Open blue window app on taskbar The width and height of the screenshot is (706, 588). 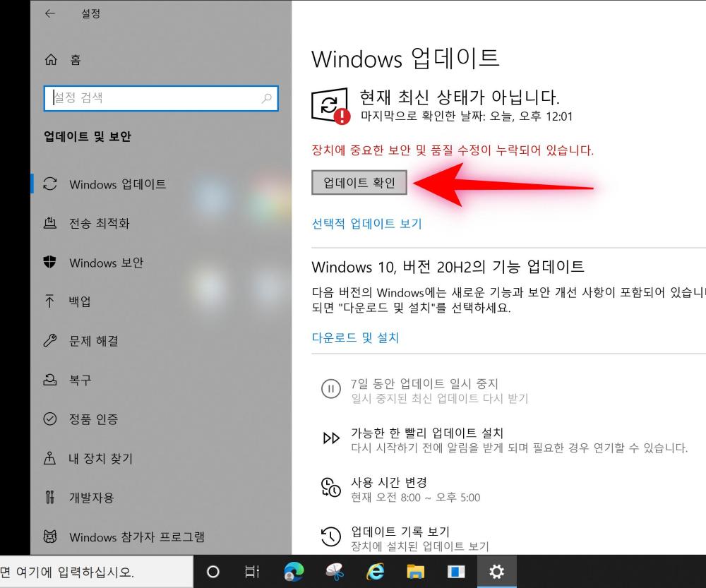[455, 572]
